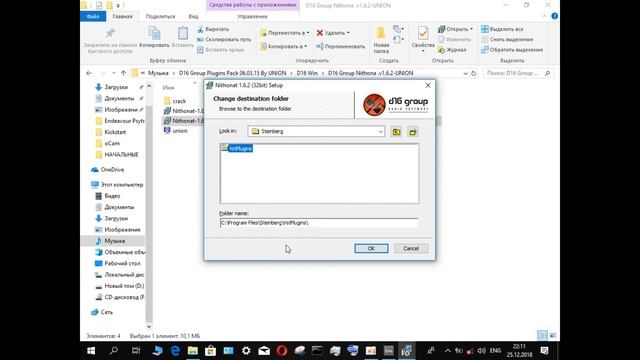Open the Управление ribbon tab
640x360 pixels.
pyautogui.click(x=252, y=16)
